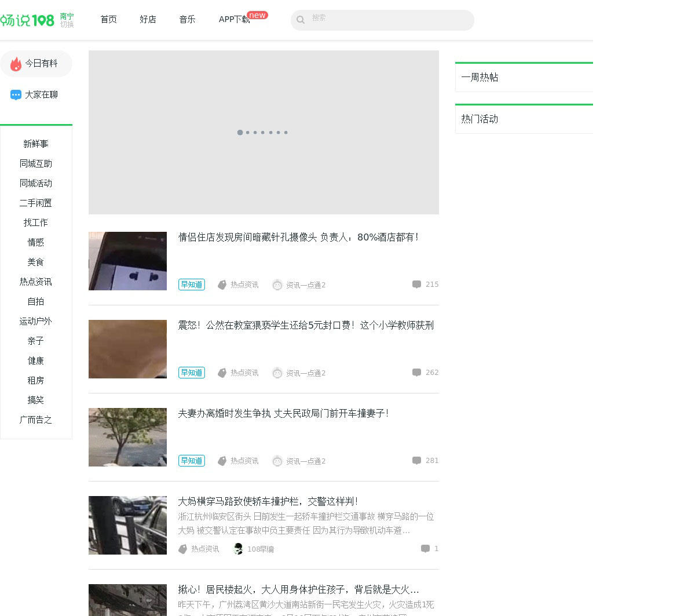The image size is (695, 616).
Task: Open thumbnail of 大妈横穿马路 article
Action: pyautogui.click(x=127, y=525)
